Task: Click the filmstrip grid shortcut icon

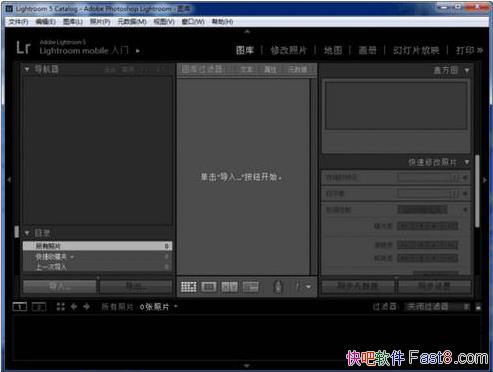Action: (60, 307)
